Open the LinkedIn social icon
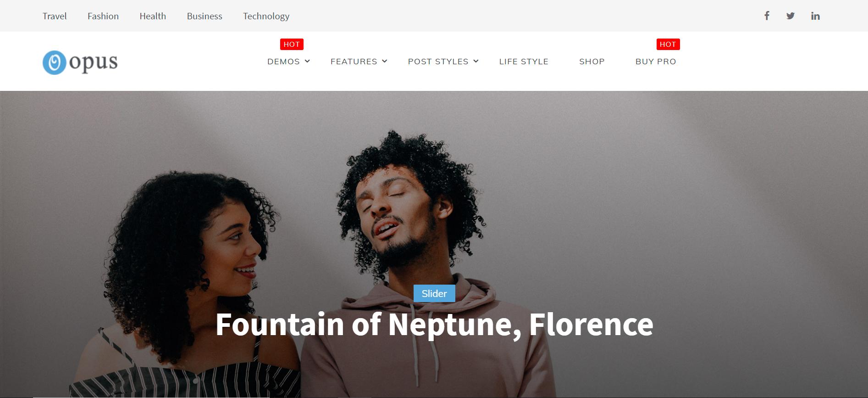This screenshot has height=398, width=868. [815, 16]
